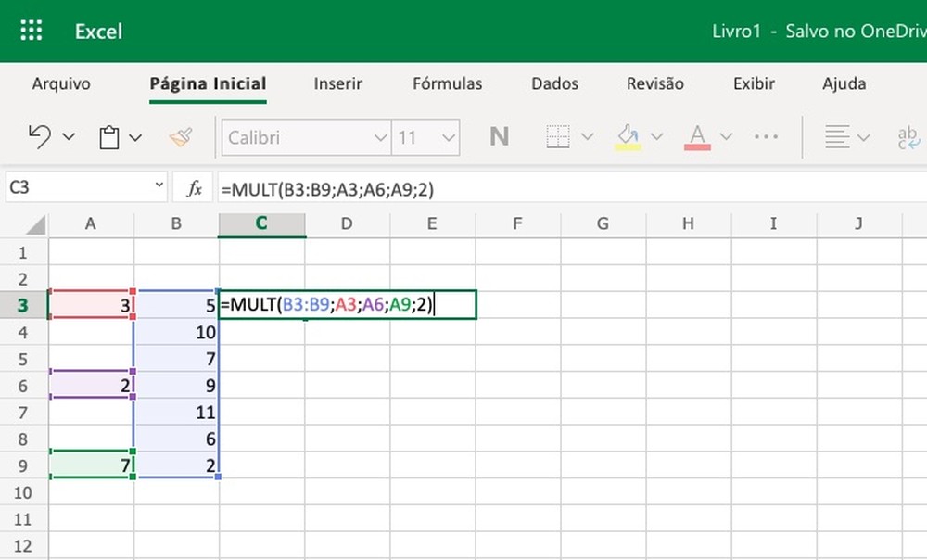Click the Undo arrow icon
This screenshot has width=927, height=560.
(40, 136)
